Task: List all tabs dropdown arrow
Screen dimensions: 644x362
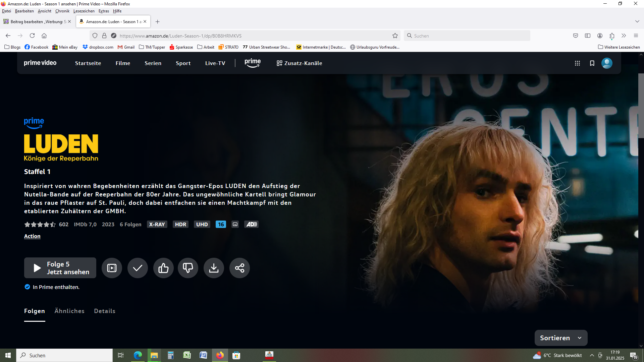Action: pos(637,21)
